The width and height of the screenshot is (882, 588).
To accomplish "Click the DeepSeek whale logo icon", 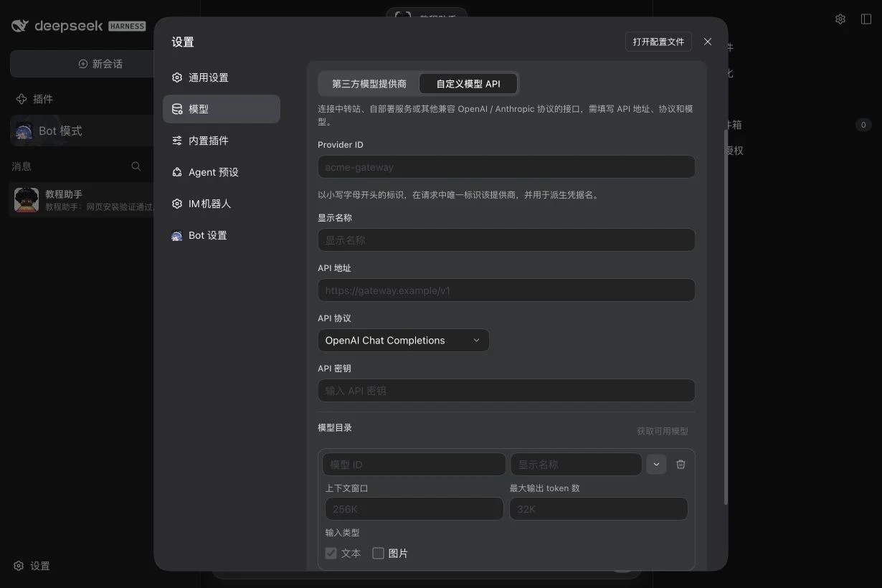I will [21, 26].
